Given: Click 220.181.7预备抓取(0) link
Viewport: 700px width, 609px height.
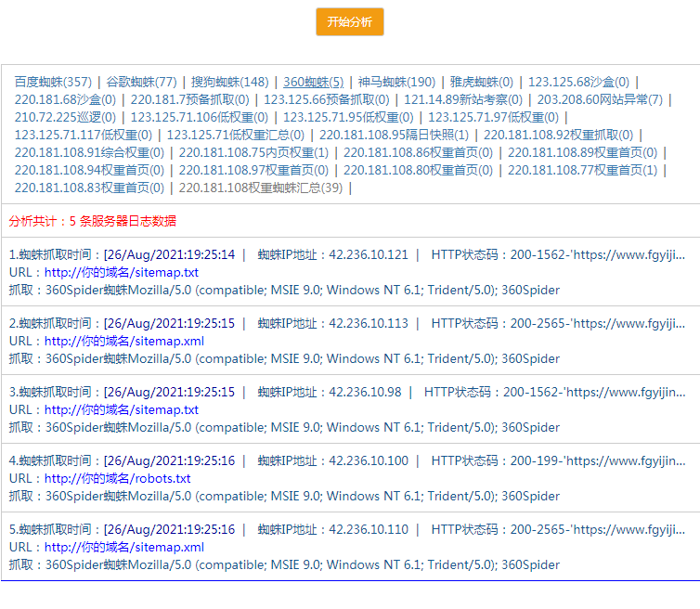Looking at the screenshot, I should (x=189, y=99).
